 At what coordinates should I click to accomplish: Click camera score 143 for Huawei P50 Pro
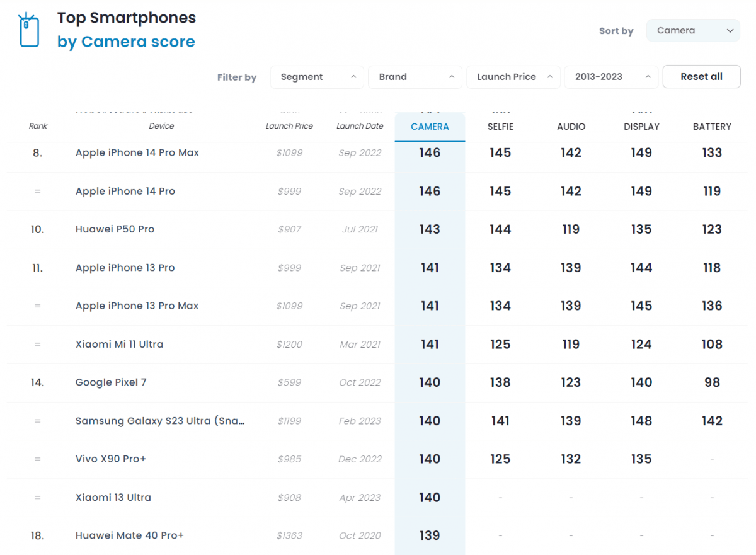(x=430, y=229)
